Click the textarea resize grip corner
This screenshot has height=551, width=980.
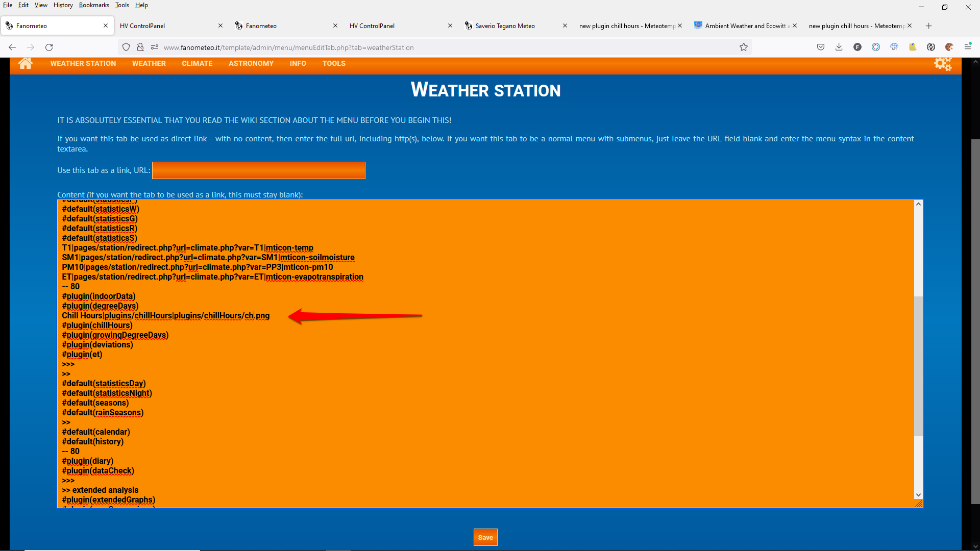pyautogui.click(x=919, y=504)
